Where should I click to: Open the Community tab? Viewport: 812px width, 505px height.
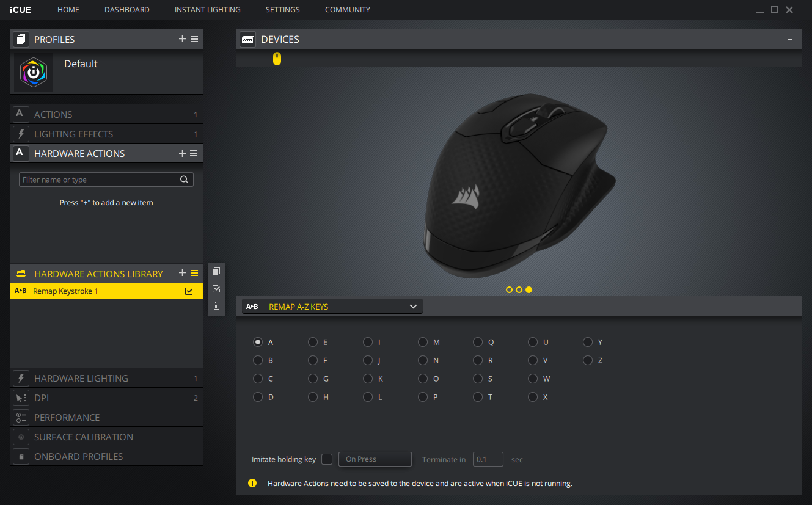pyautogui.click(x=348, y=10)
